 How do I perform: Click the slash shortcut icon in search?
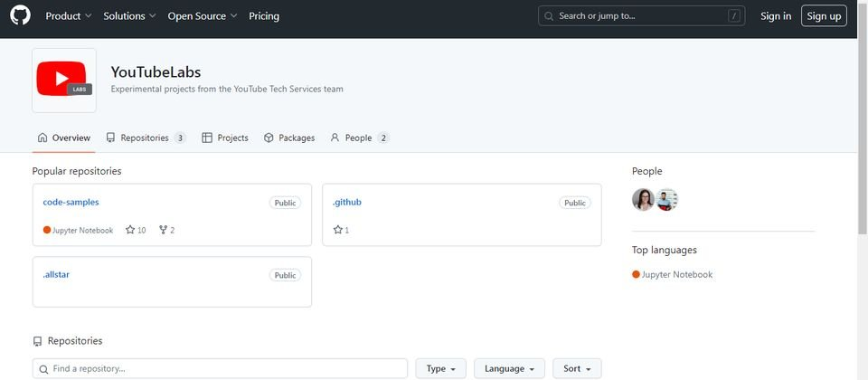coord(734,16)
